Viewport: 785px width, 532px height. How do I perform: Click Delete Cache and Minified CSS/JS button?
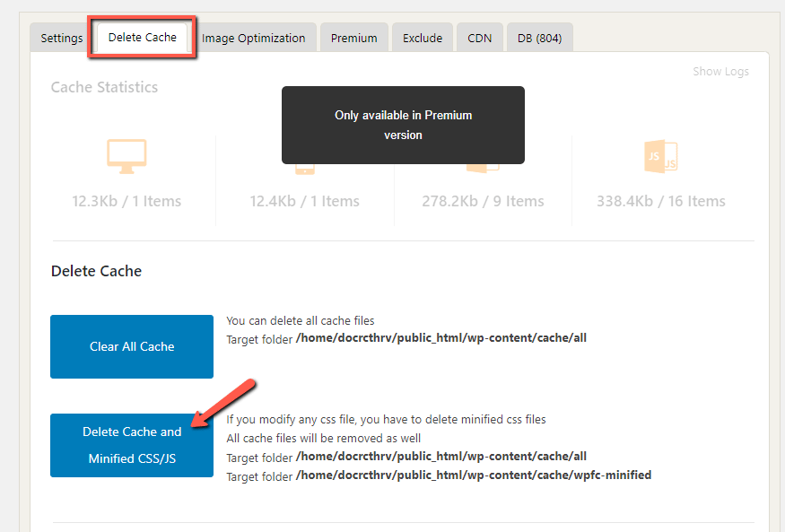pos(132,445)
